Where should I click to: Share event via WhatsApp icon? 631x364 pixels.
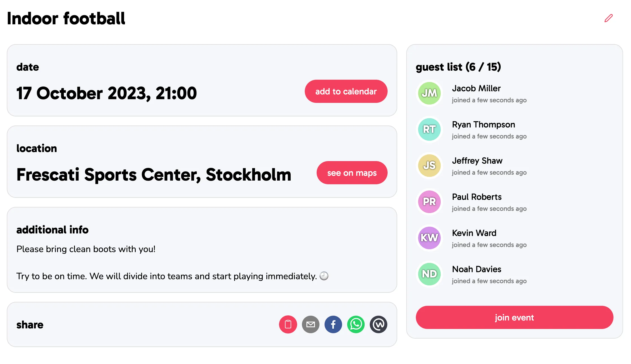356,324
